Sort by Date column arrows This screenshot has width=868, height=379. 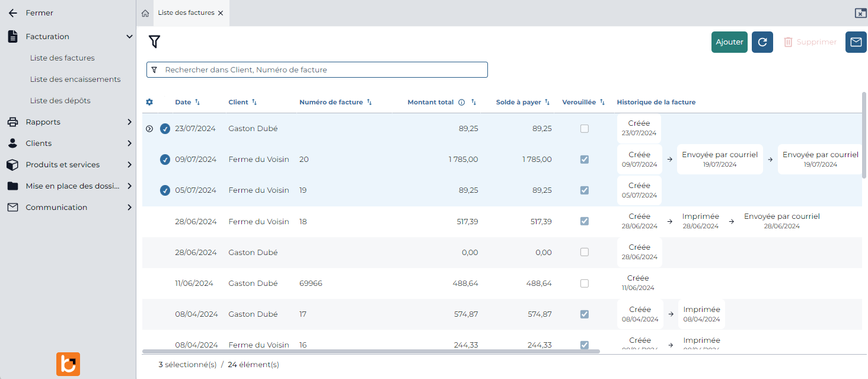point(197,102)
